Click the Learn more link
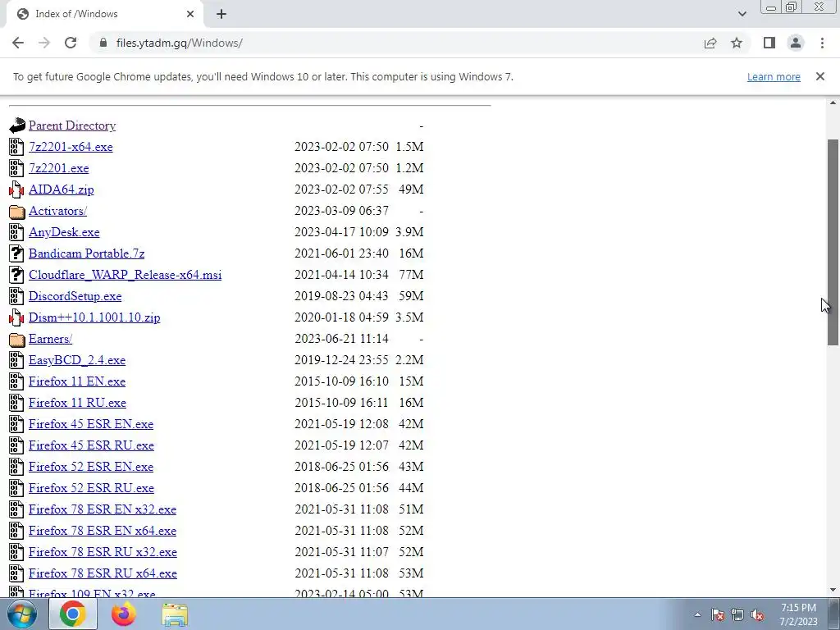 [774, 76]
